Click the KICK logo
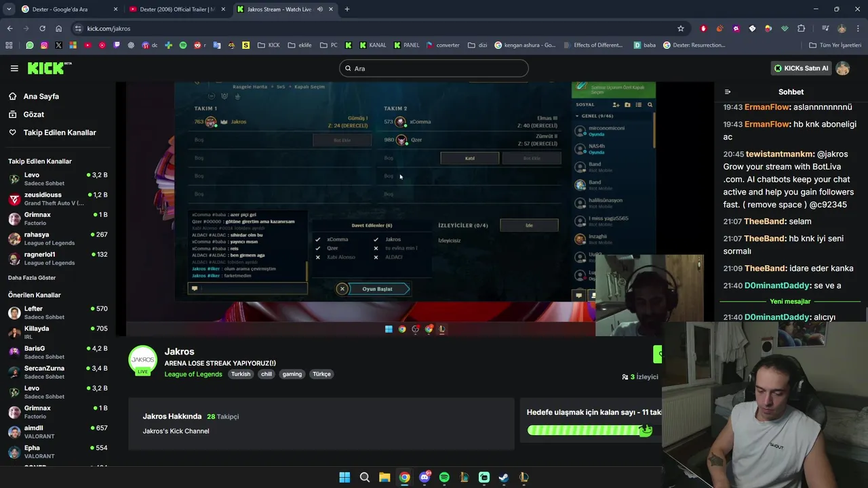Viewport: 868px width, 488px height. pyautogui.click(x=49, y=68)
